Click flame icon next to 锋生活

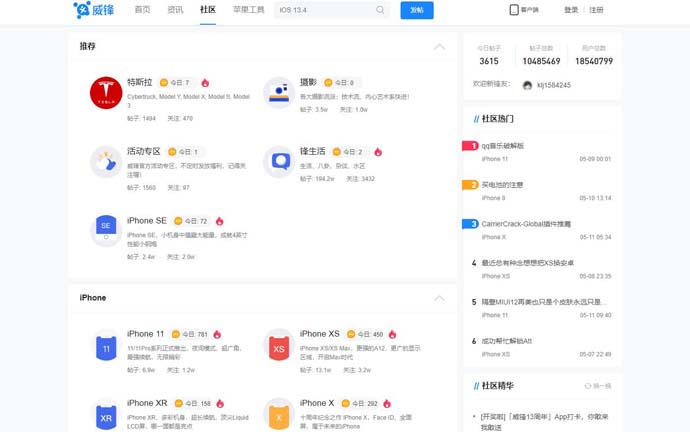pyautogui.click(x=378, y=152)
